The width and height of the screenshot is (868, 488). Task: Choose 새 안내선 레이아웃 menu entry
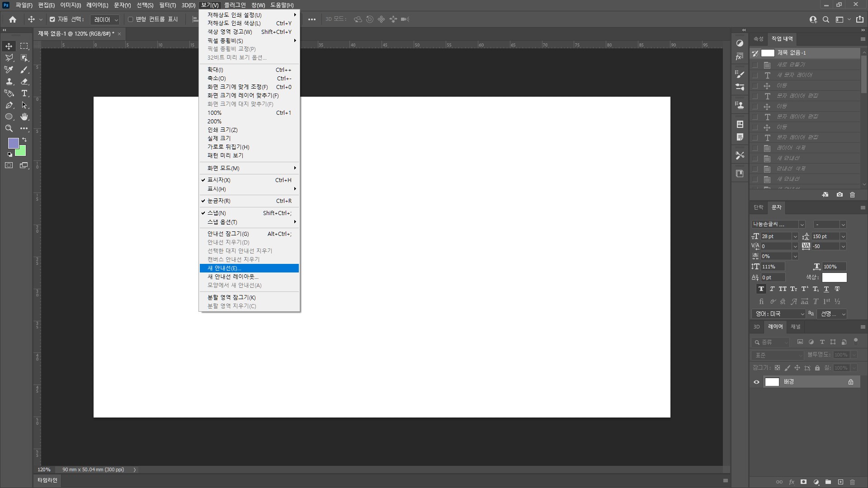(x=233, y=277)
